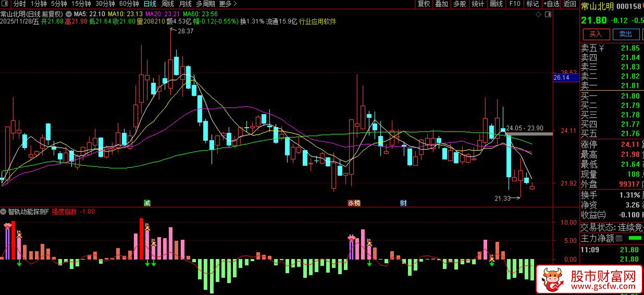Select the 30分钟 timeframe tab
The image size is (644, 295).
coord(105,4)
